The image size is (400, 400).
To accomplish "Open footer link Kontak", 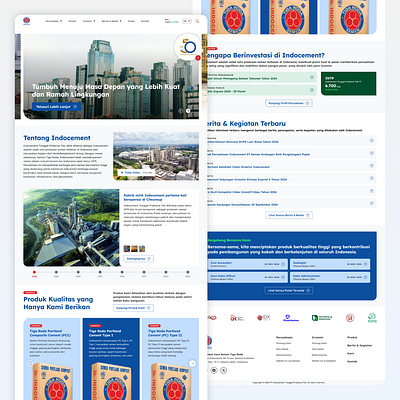I will tap(352, 361).
